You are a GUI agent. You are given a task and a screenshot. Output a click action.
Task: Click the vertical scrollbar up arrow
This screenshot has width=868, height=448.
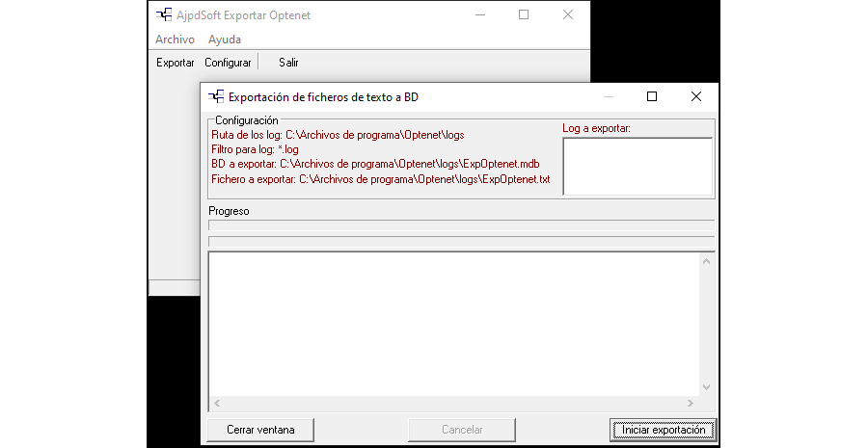pyautogui.click(x=706, y=261)
